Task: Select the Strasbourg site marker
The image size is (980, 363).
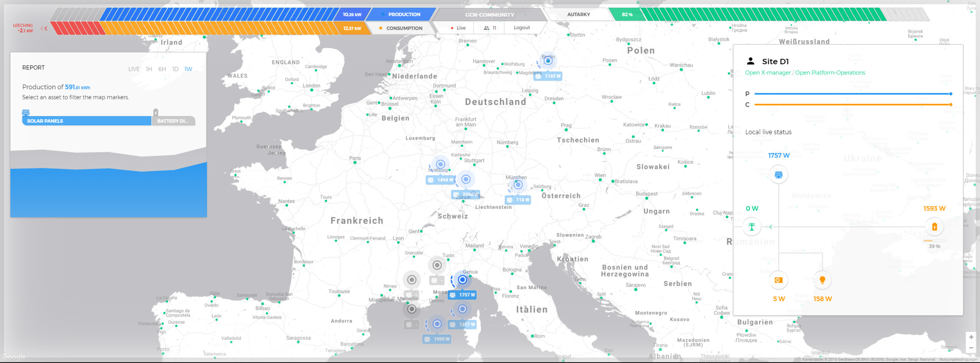Action: click(x=440, y=164)
